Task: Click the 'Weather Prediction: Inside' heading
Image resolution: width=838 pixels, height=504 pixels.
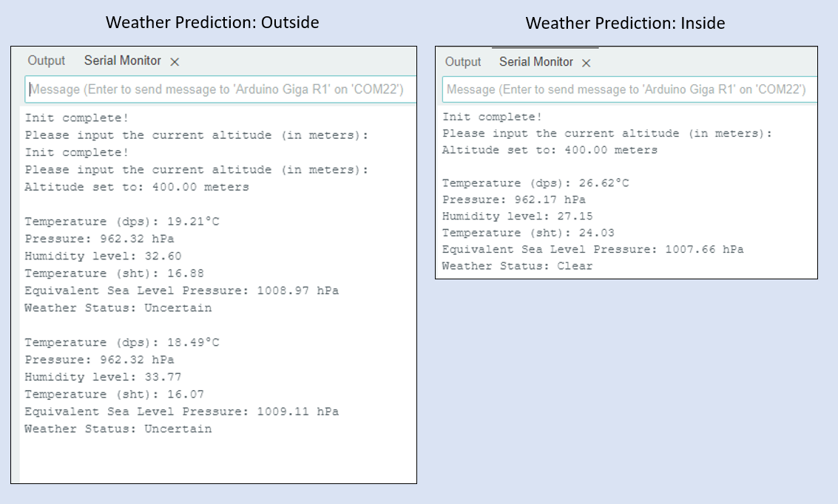Action: click(x=625, y=24)
